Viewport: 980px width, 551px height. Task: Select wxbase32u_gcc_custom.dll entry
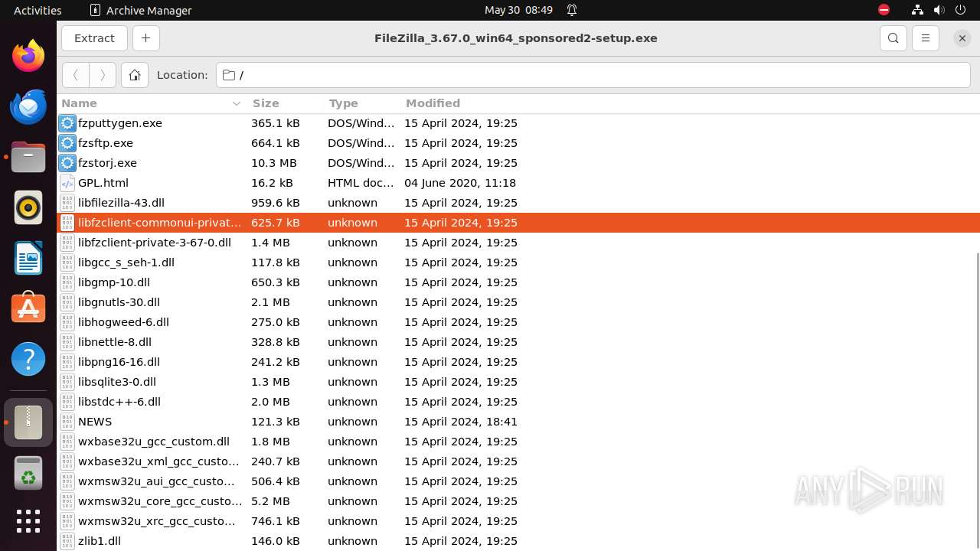coord(518,442)
